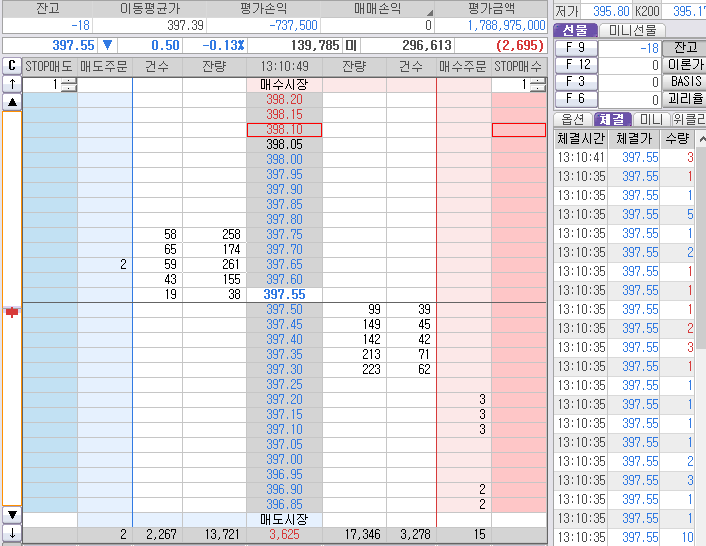Select the F 3 contract button
Viewport: 706px width, 546px height.
(x=576, y=82)
